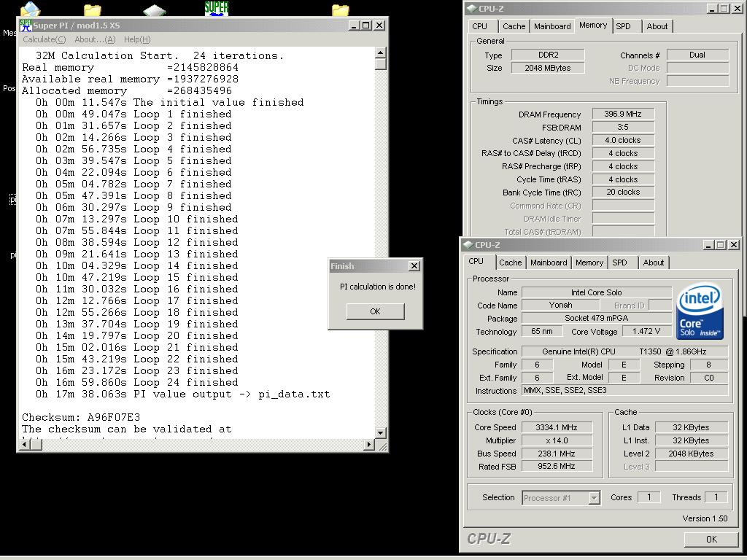The height and width of the screenshot is (560, 747).
Task: Click the Bank Cycle Time value 20 clocks
Action: pyautogui.click(x=623, y=192)
